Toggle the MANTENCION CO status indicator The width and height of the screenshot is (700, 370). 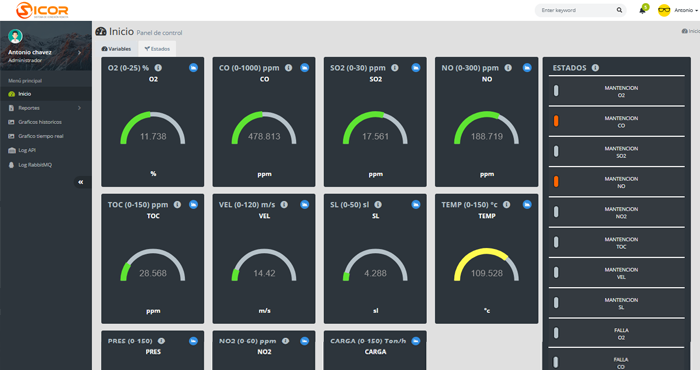[556, 121]
